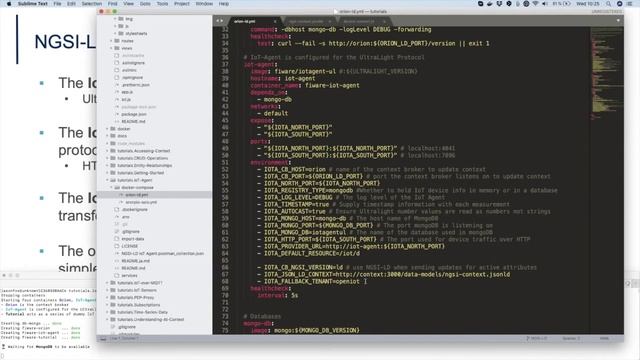
Task: Click tutorials.Getting-Started folder icon
Action: pos(113,173)
